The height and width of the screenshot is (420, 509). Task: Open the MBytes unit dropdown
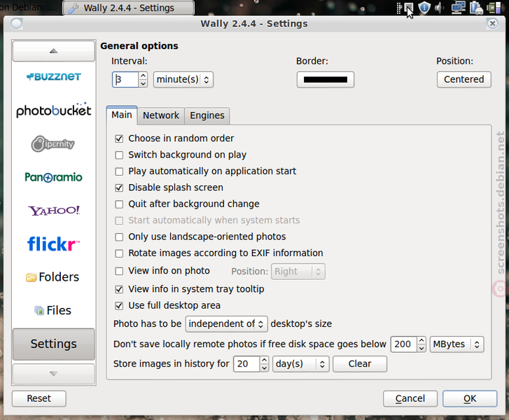[456, 344]
